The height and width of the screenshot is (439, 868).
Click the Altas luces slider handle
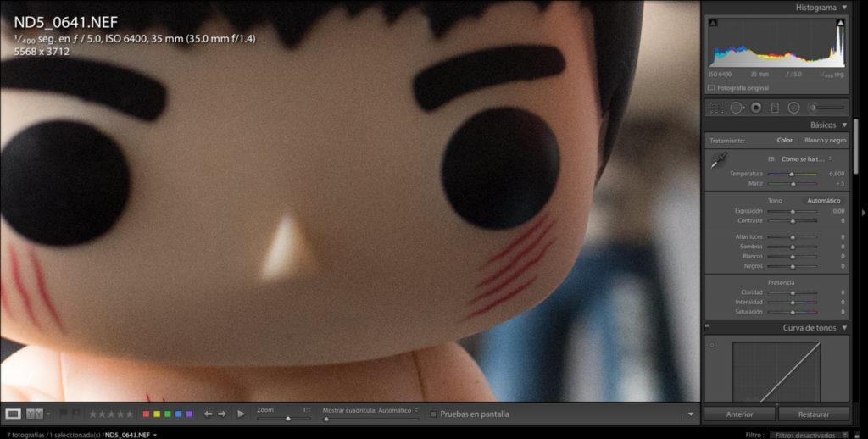pos(793,237)
